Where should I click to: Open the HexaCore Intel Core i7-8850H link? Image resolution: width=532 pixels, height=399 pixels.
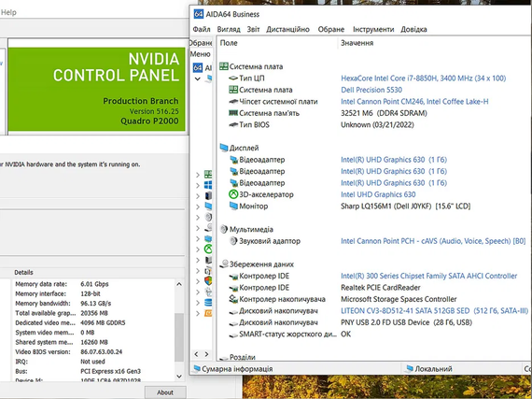point(423,78)
